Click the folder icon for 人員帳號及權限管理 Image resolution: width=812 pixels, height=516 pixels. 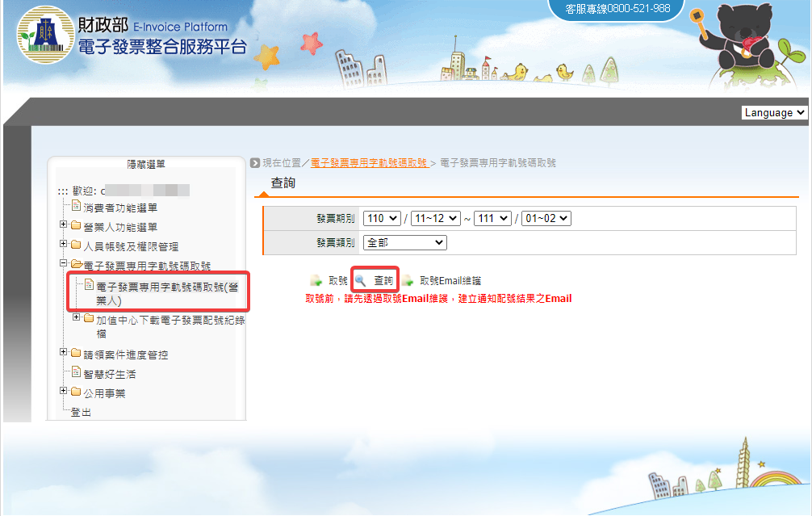pos(76,246)
